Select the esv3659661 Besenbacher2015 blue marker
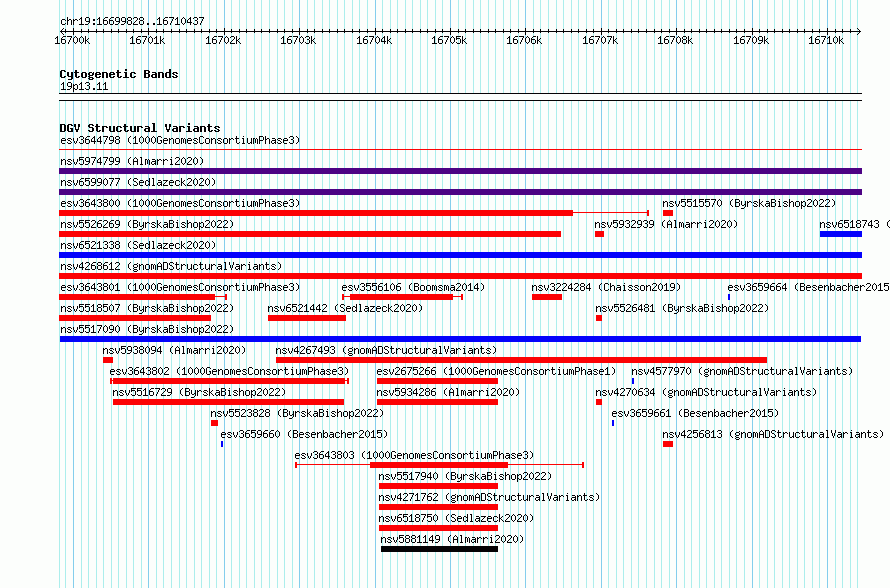This screenshot has height=588, width=890. click(613, 423)
